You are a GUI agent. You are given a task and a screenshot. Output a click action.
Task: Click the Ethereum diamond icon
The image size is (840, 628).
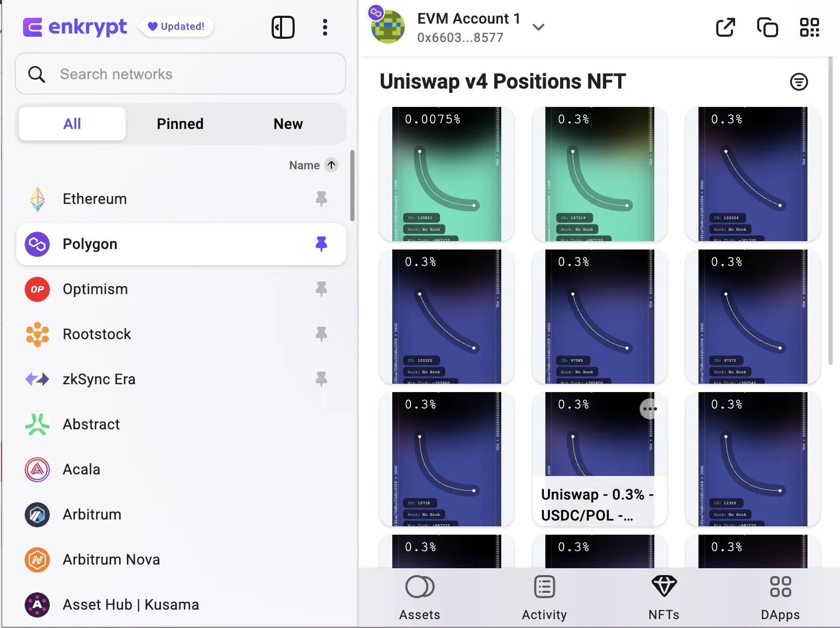coord(37,199)
